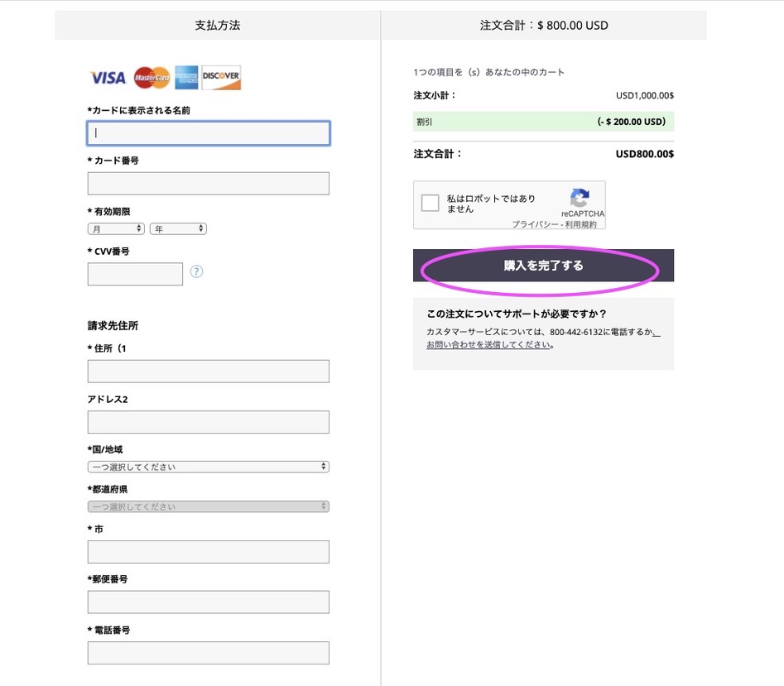
Task: Expand the 都道府県 prefecture dropdown
Action: [x=208, y=506]
